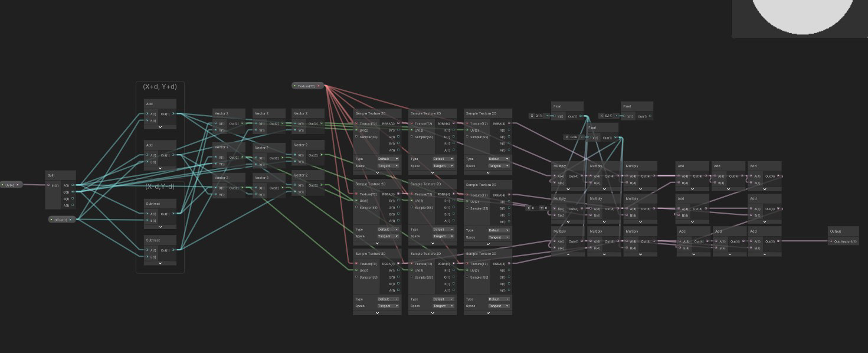The height and width of the screenshot is (353, 868).
Task: Collapse the Add node wired directly to Output
Action: coord(765,254)
